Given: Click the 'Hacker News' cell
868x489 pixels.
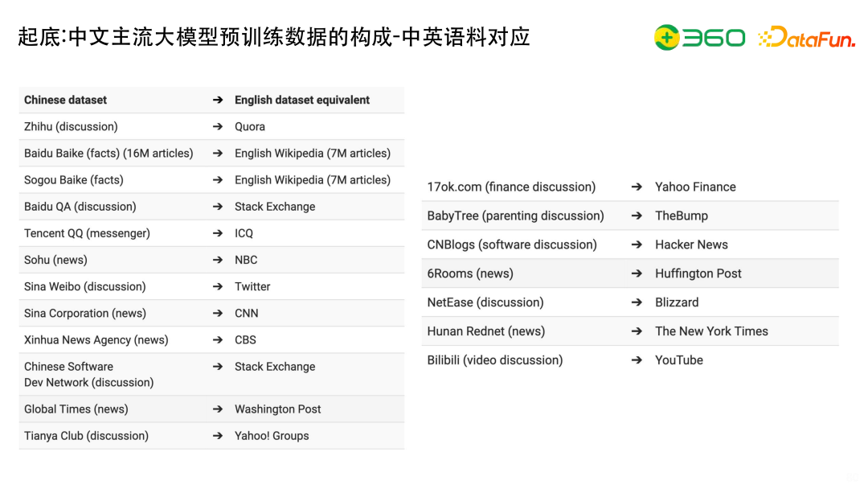Looking at the screenshot, I should coord(691,244).
